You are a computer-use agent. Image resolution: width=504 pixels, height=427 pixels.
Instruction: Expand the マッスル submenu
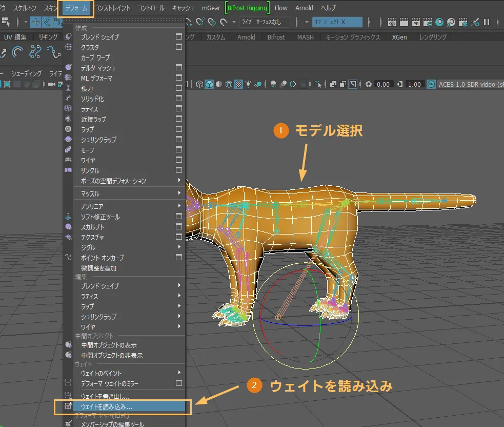coord(179,193)
